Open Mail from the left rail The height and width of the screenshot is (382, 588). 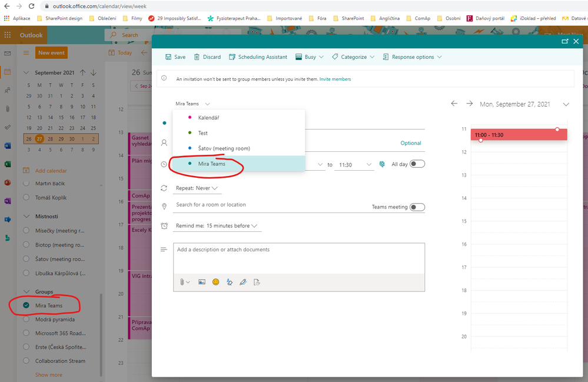pos(8,53)
